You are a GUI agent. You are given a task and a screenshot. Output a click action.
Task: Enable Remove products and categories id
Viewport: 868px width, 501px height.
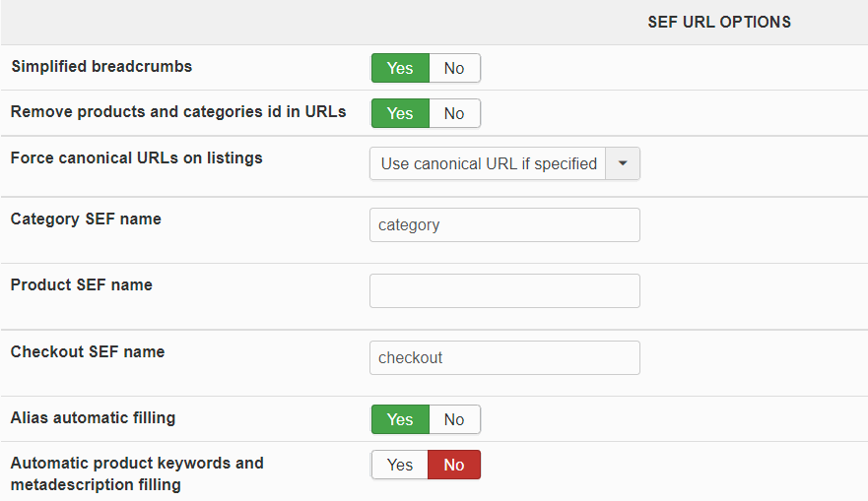(x=400, y=113)
